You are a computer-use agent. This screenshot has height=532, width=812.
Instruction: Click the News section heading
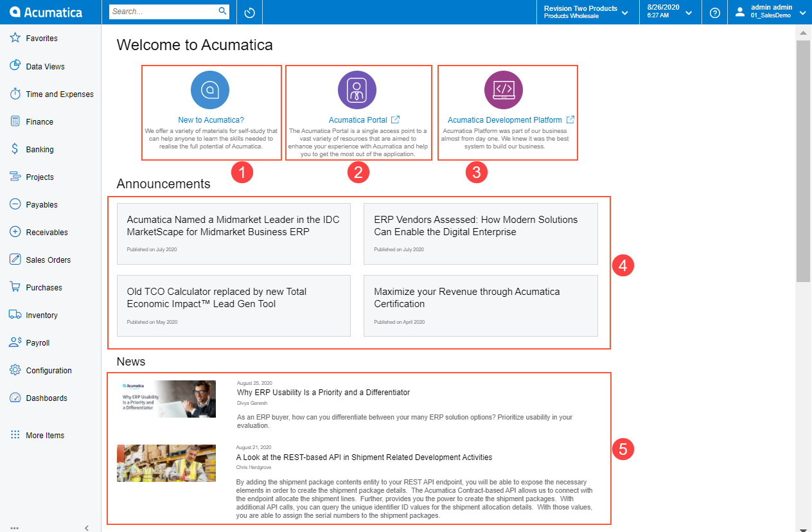(x=131, y=362)
